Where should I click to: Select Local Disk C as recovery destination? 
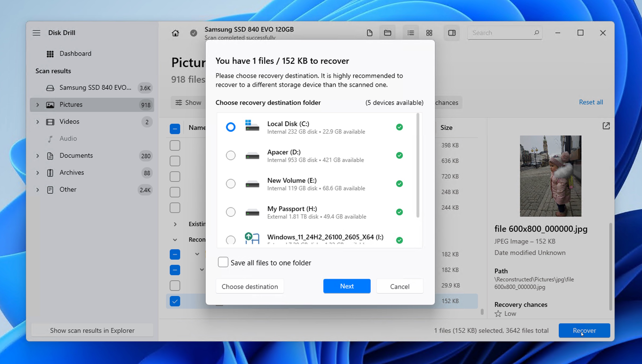pos(231,127)
